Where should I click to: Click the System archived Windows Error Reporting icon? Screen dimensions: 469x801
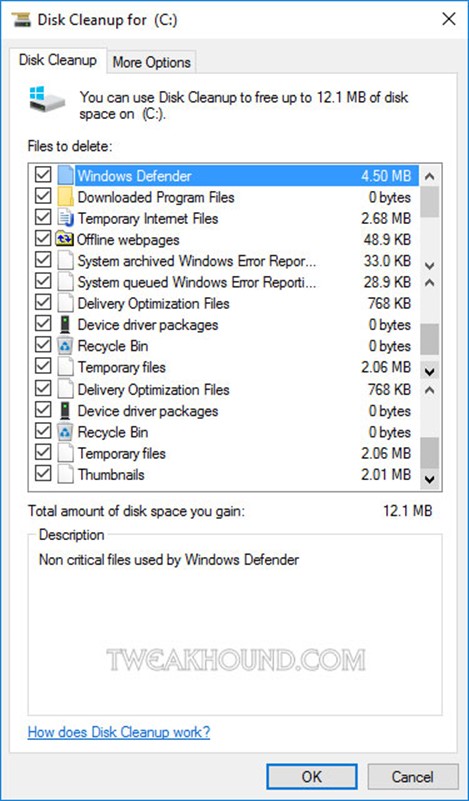pos(65,261)
